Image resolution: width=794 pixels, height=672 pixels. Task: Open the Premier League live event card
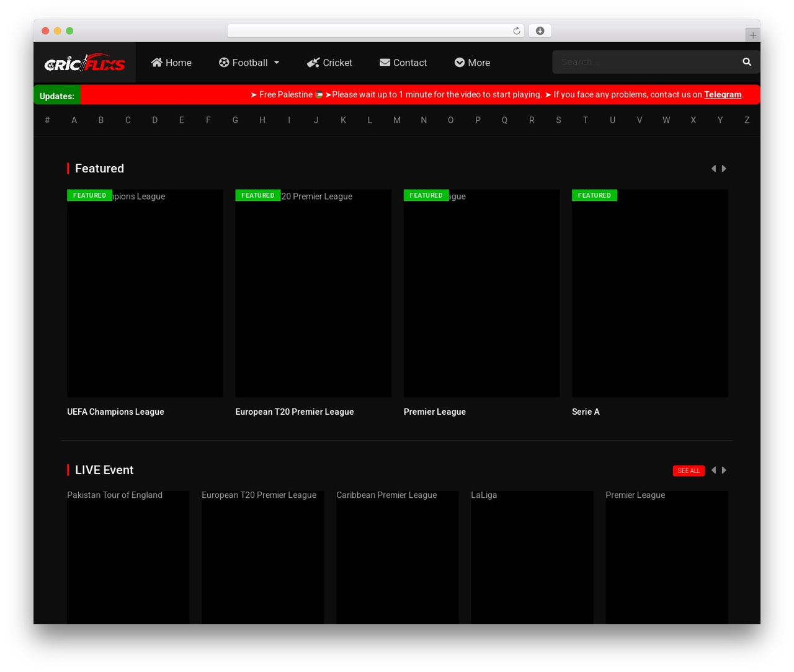pos(667,557)
